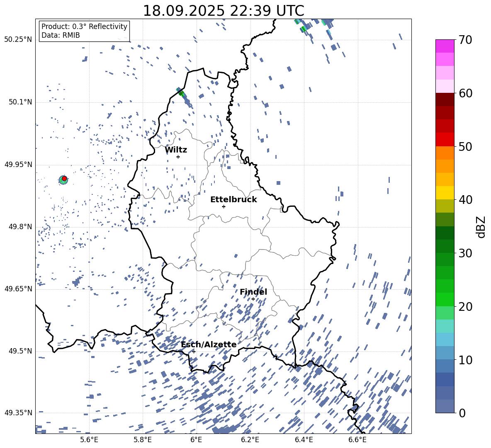The width and height of the screenshot is (491, 448).
Task: Click the colorbar tick label 10
Action: point(465,360)
